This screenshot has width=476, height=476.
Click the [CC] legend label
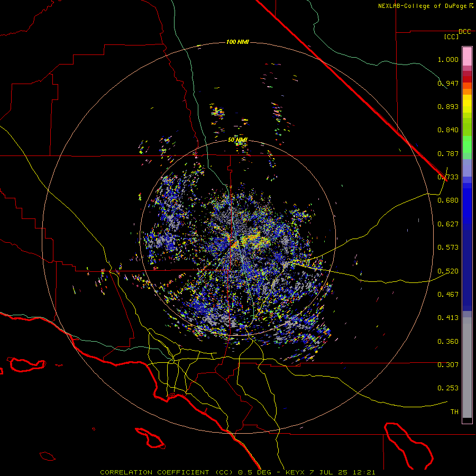[452, 36]
